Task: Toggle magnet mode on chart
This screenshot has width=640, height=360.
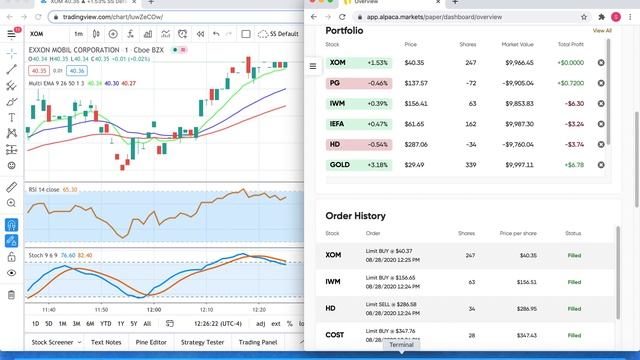Action: click(11, 225)
